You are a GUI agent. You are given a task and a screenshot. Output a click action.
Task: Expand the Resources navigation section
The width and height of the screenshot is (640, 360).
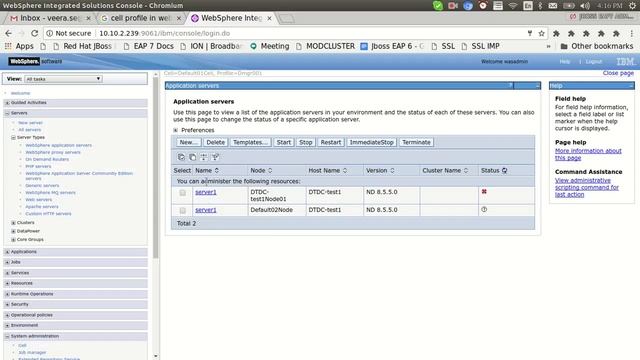pyautogui.click(x=7, y=283)
